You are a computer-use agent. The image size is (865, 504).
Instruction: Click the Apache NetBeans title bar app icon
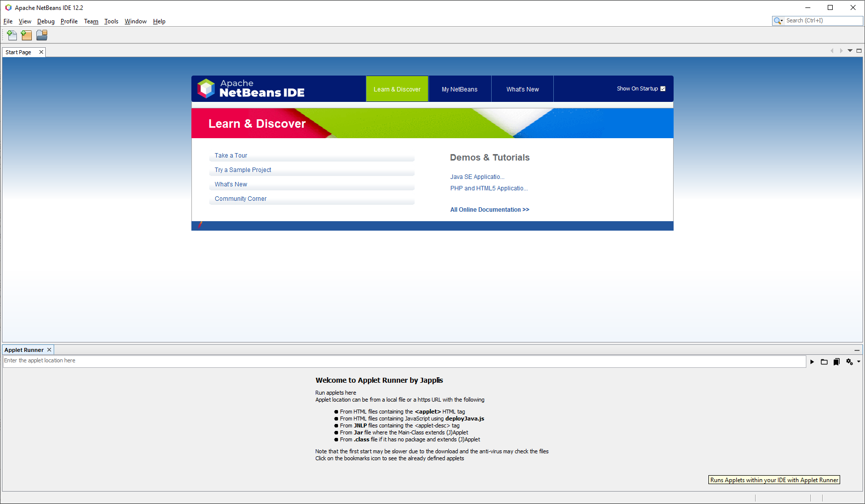[8, 7]
